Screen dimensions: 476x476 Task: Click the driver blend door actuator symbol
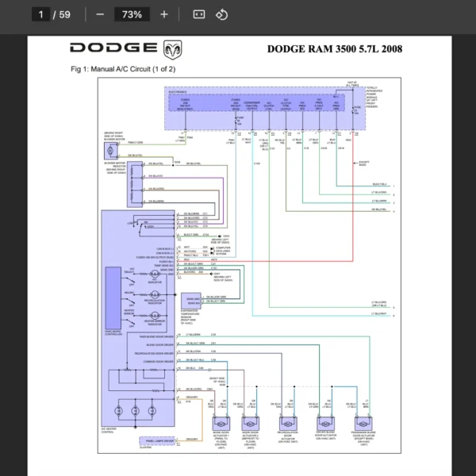click(325, 424)
